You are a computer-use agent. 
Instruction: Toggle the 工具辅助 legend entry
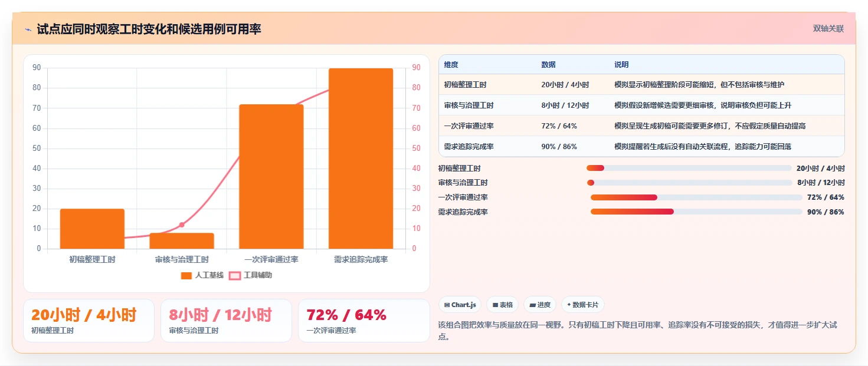251,275
